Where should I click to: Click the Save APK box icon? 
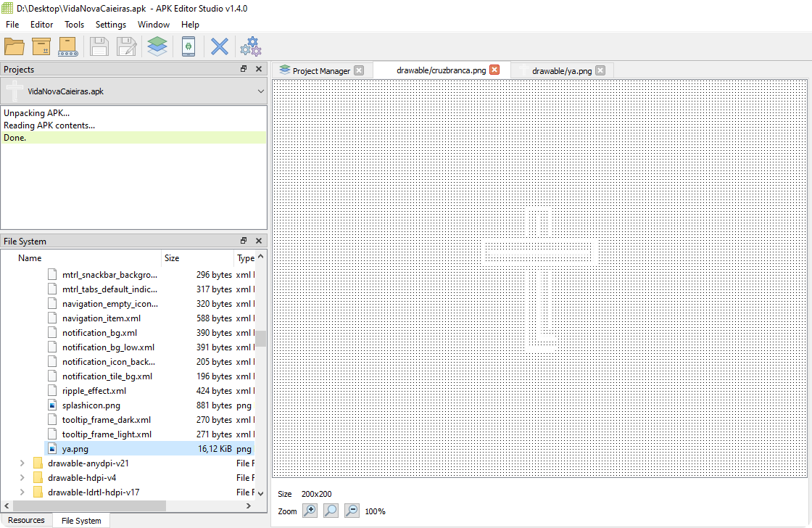click(41, 46)
